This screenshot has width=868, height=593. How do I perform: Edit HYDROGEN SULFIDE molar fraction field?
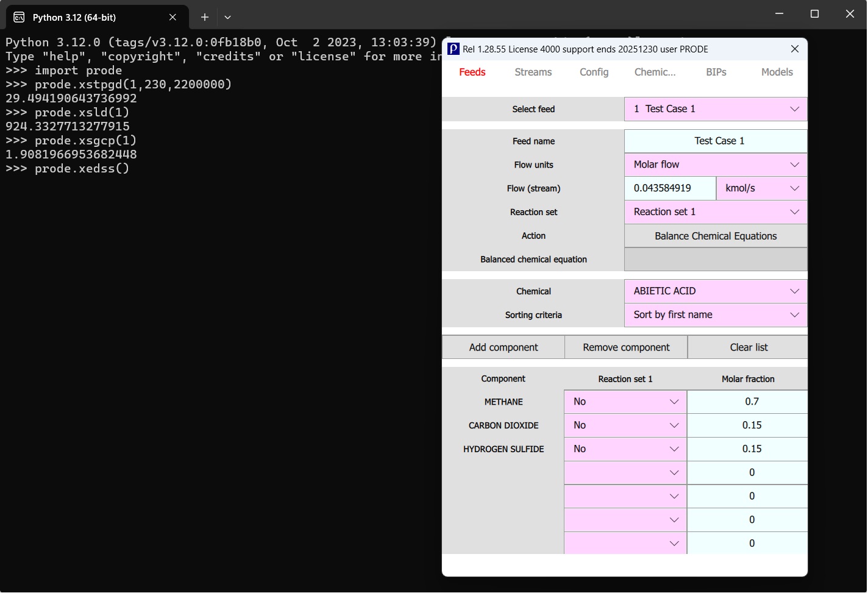(747, 449)
